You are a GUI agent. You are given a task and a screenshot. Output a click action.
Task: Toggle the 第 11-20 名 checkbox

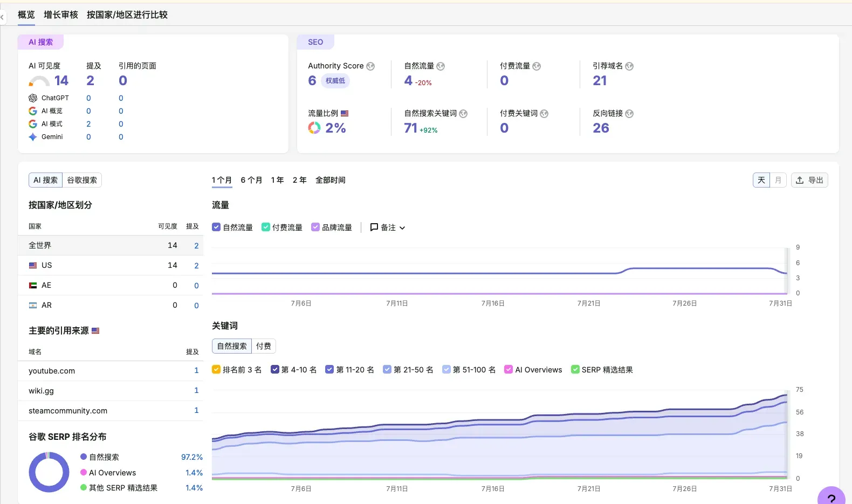[329, 370]
